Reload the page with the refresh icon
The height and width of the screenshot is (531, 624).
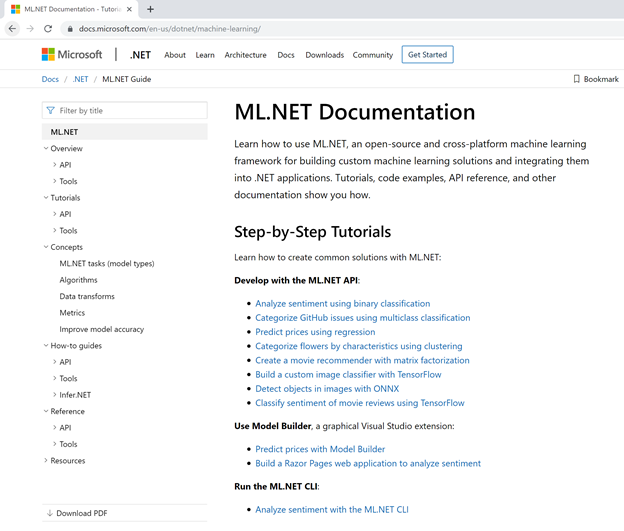click(x=48, y=29)
